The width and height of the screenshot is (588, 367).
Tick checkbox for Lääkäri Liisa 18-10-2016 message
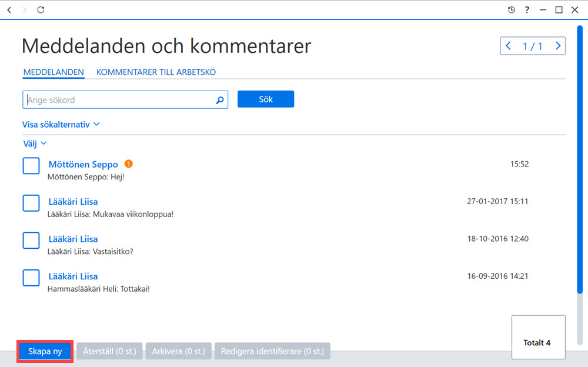tap(31, 241)
